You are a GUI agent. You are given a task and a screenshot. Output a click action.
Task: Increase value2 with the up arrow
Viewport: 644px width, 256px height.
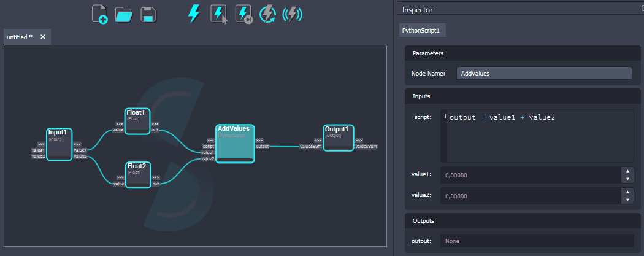click(627, 192)
